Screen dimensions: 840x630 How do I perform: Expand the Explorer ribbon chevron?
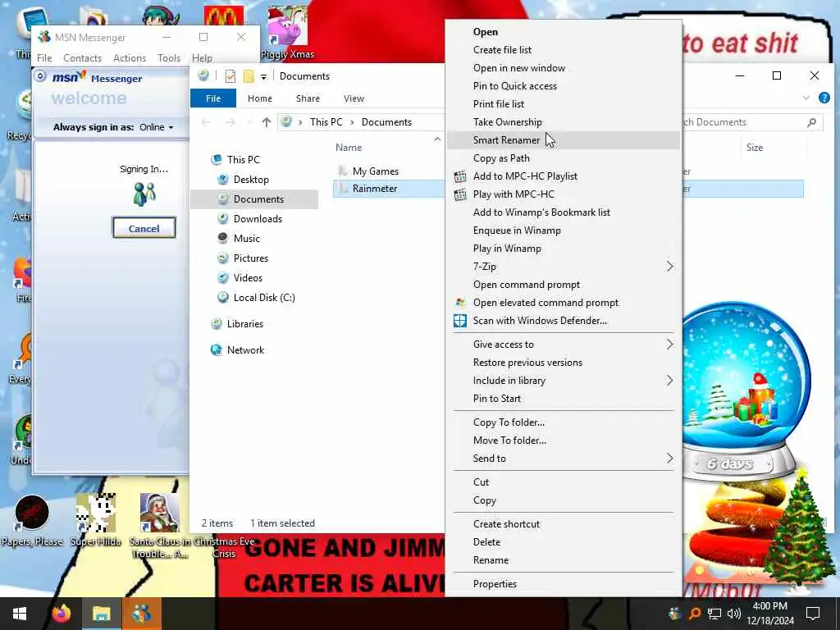point(806,98)
